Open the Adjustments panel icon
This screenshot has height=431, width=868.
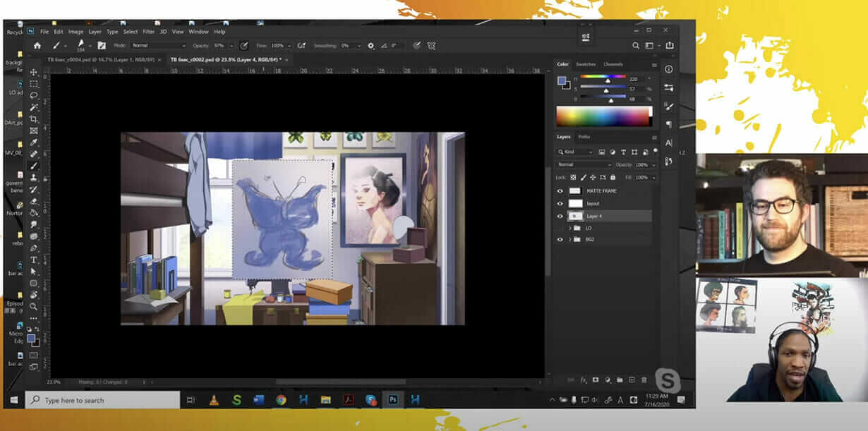click(669, 87)
